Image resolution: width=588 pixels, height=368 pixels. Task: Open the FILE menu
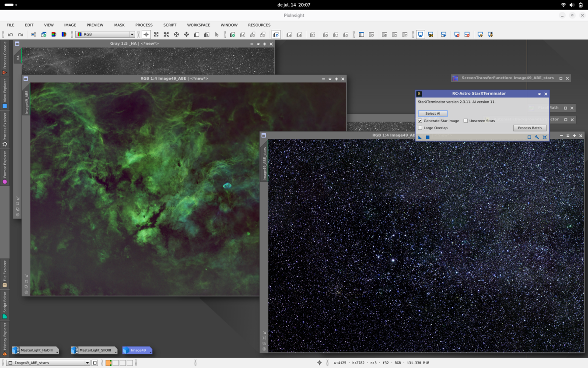coord(10,25)
